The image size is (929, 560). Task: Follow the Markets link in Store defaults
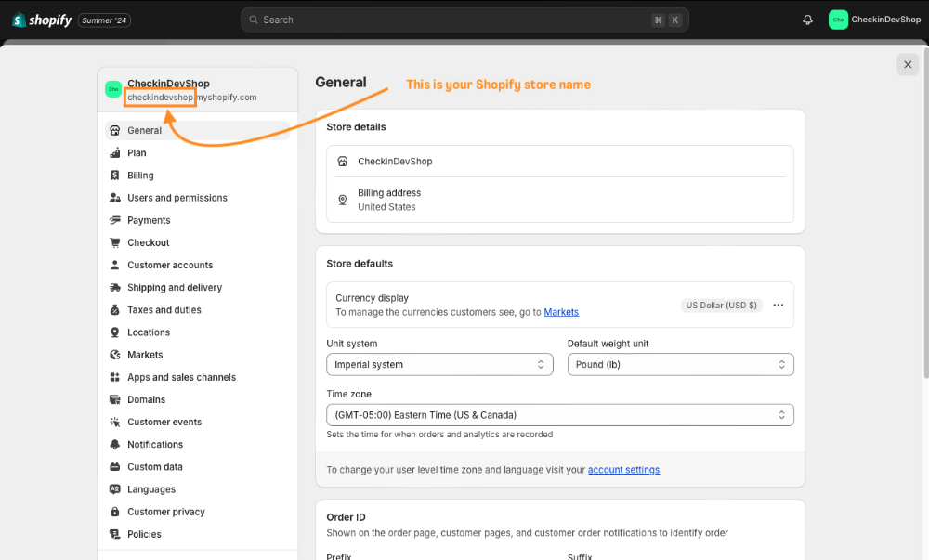pyautogui.click(x=561, y=312)
